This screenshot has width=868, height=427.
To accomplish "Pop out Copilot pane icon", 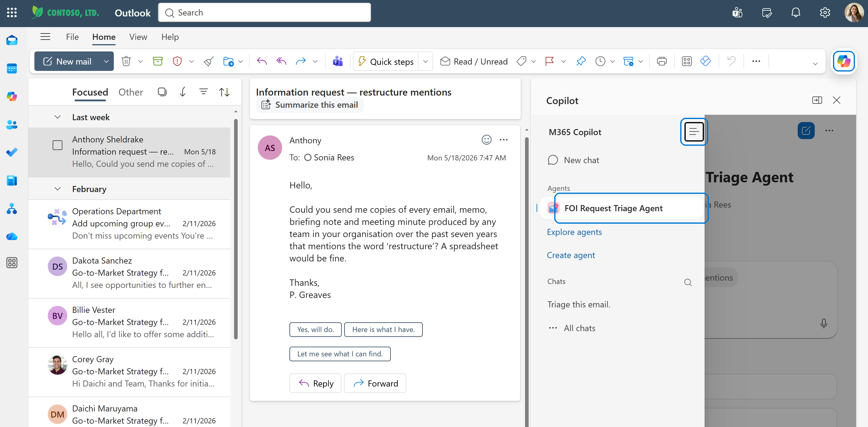I will [x=817, y=100].
